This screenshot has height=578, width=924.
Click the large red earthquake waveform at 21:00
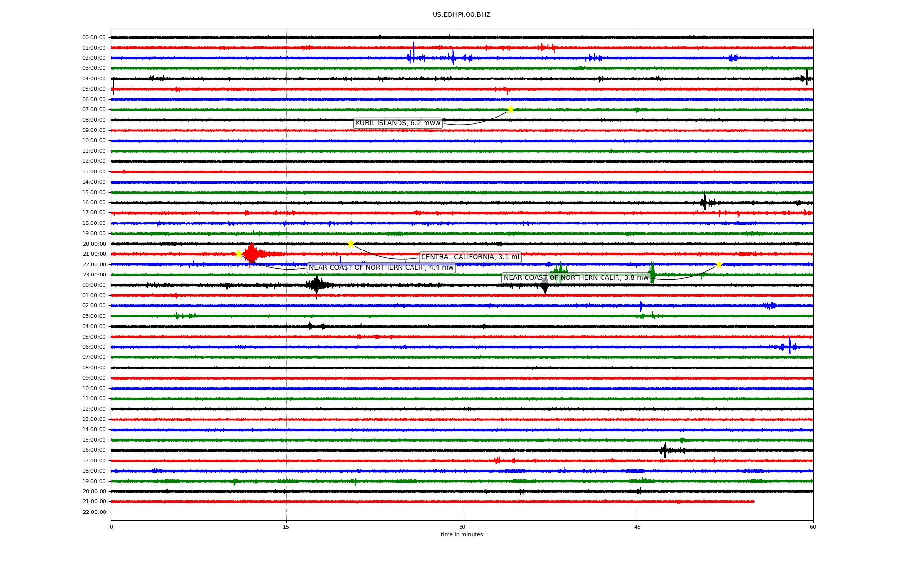click(x=251, y=254)
